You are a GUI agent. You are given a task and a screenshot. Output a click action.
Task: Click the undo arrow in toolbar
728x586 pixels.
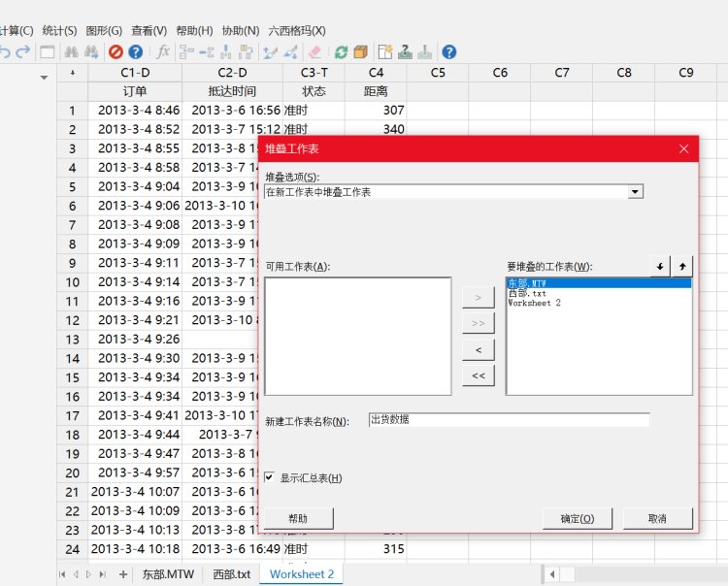(x=5, y=52)
